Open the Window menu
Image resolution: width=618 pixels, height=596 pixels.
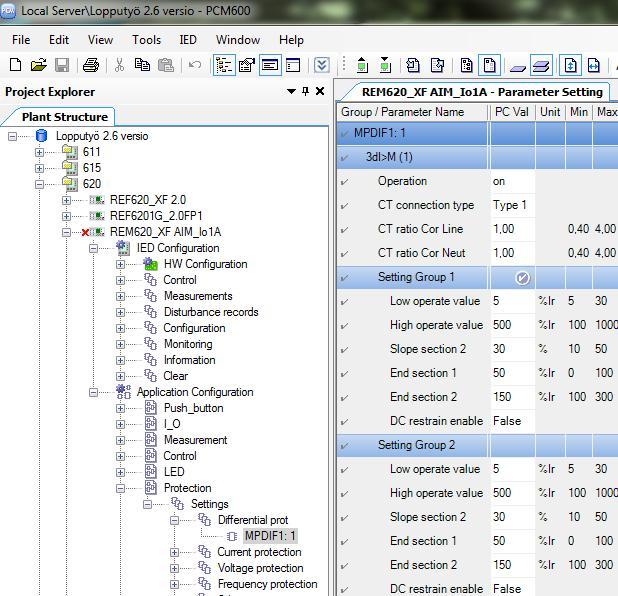[238, 40]
